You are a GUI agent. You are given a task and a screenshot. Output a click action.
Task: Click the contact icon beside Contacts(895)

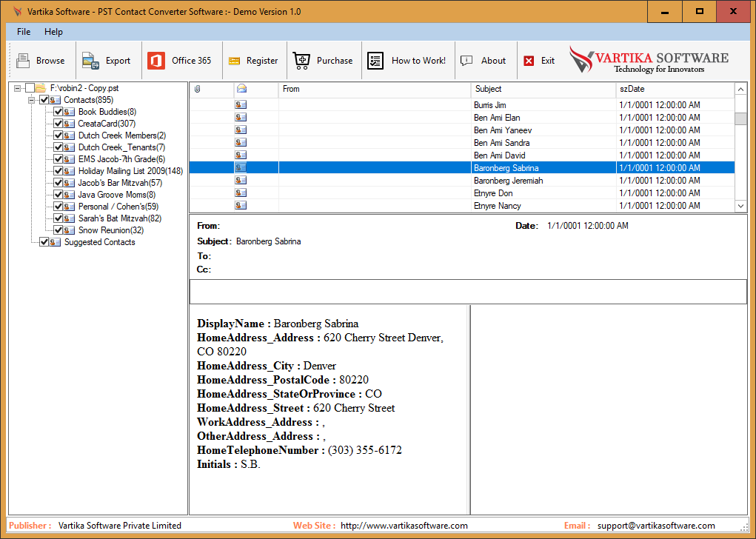(x=55, y=100)
